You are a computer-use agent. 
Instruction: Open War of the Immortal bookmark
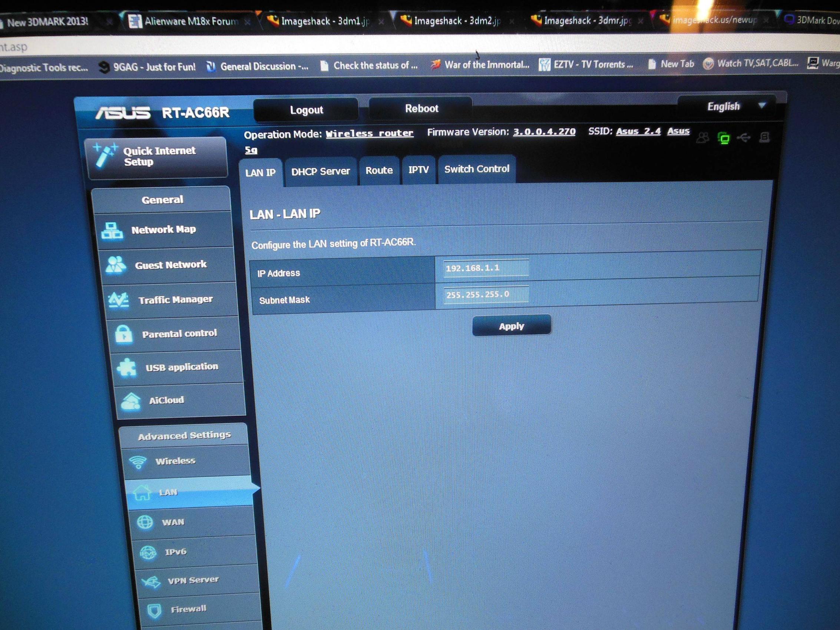point(480,65)
